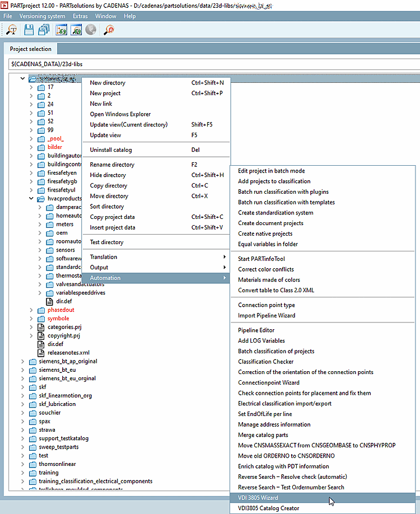Click the window icon with magnifier and green arrows
Viewport: 420px width, 514px height.
click(76, 30)
